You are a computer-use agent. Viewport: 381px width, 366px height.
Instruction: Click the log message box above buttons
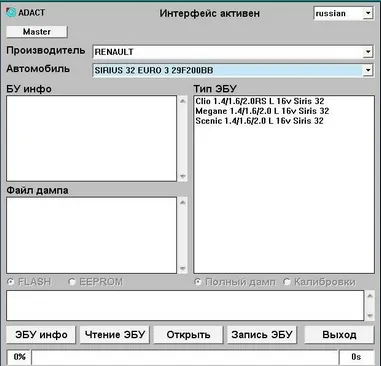pyautogui.click(x=185, y=306)
